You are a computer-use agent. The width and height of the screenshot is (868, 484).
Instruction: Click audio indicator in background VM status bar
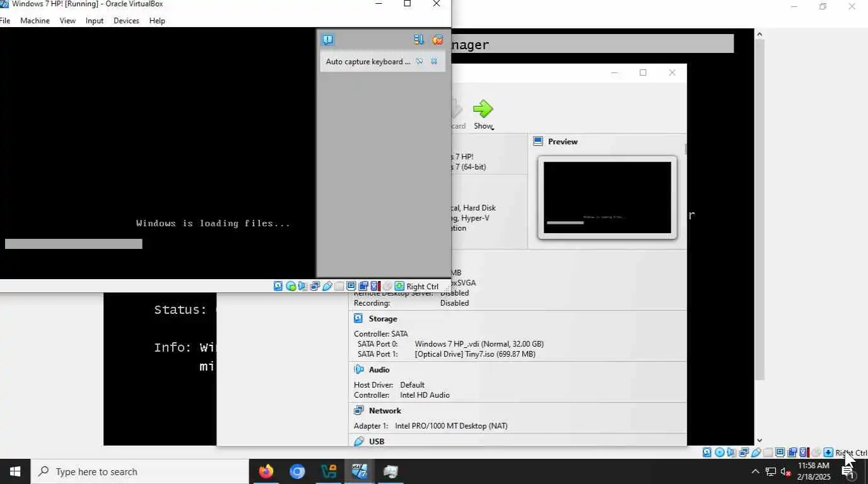coord(730,452)
